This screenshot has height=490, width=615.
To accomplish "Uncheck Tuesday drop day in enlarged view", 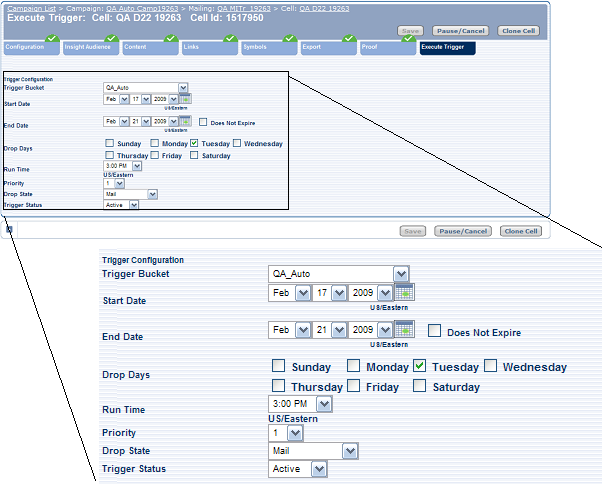I will coord(421,366).
